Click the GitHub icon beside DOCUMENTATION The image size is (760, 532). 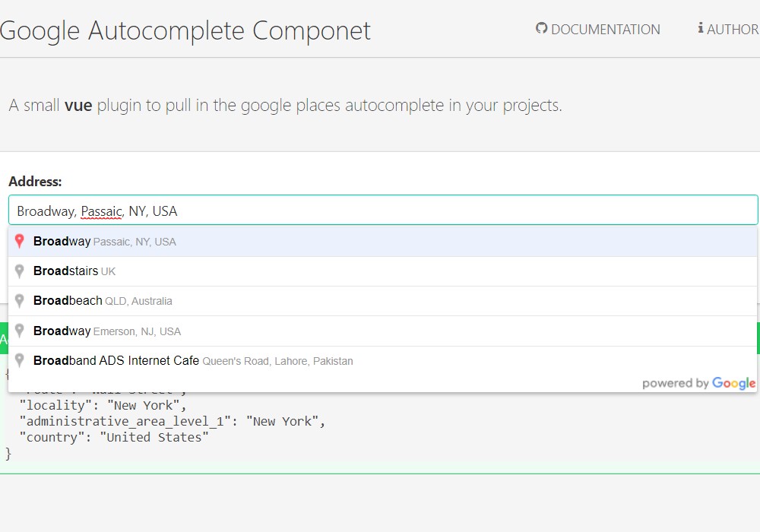[x=541, y=28]
